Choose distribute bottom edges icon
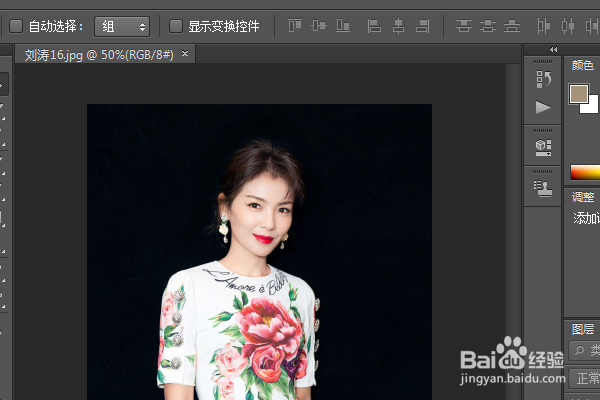The width and height of the screenshot is (600, 400). pyautogui.click(x=512, y=26)
